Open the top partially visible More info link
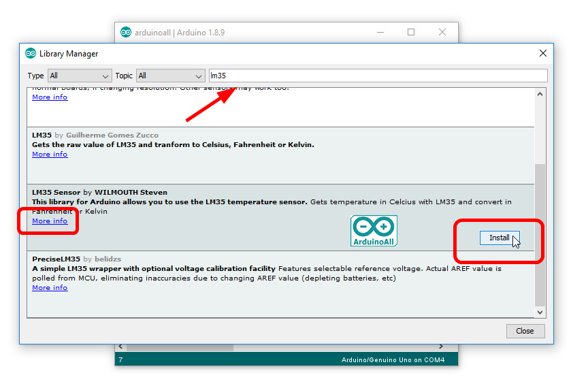Screen dimensions: 588x386 (50, 97)
